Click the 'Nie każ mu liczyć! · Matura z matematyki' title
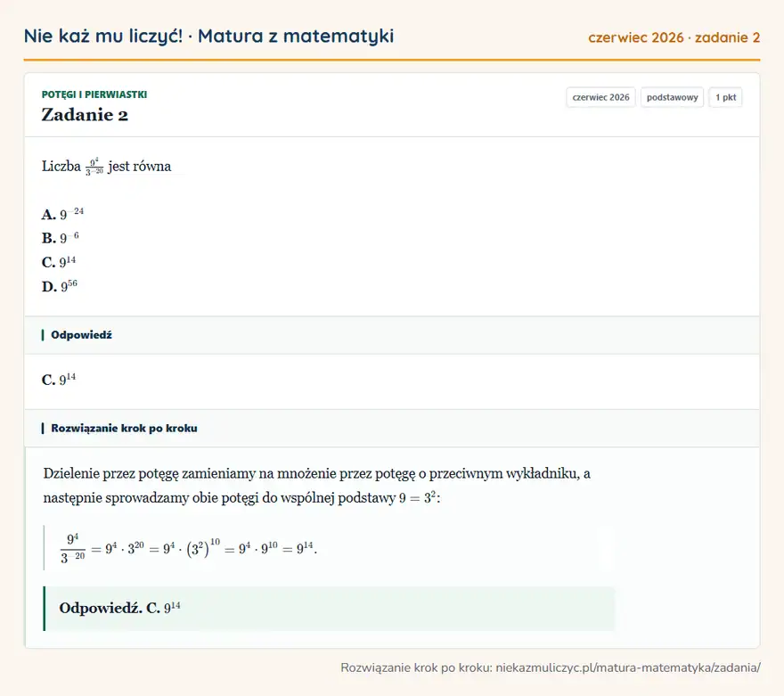784x696 pixels. (208, 37)
